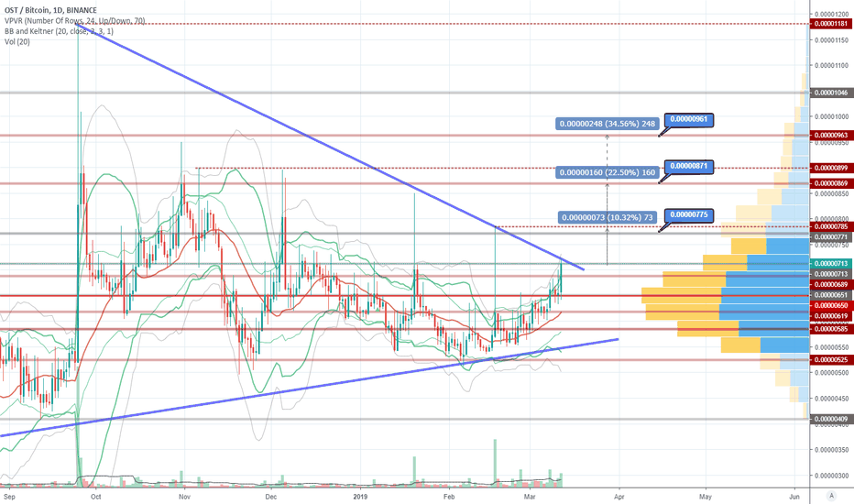Click the auto-scale 'A' button
Viewport: 854px width, 504px height.
[831, 495]
